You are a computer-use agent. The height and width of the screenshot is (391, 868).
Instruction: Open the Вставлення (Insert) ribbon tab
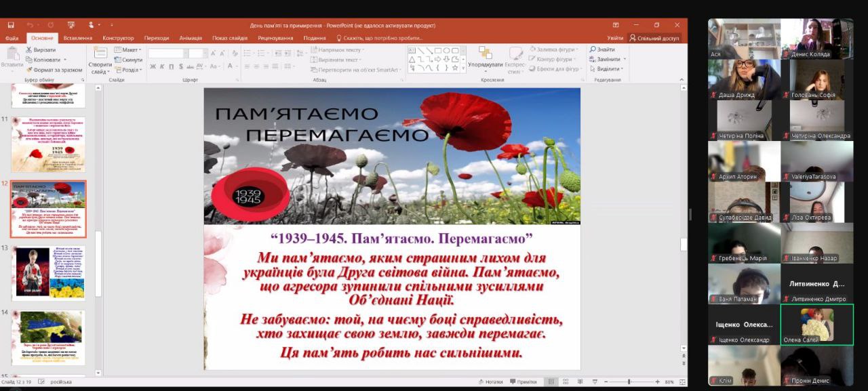tap(77, 38)
